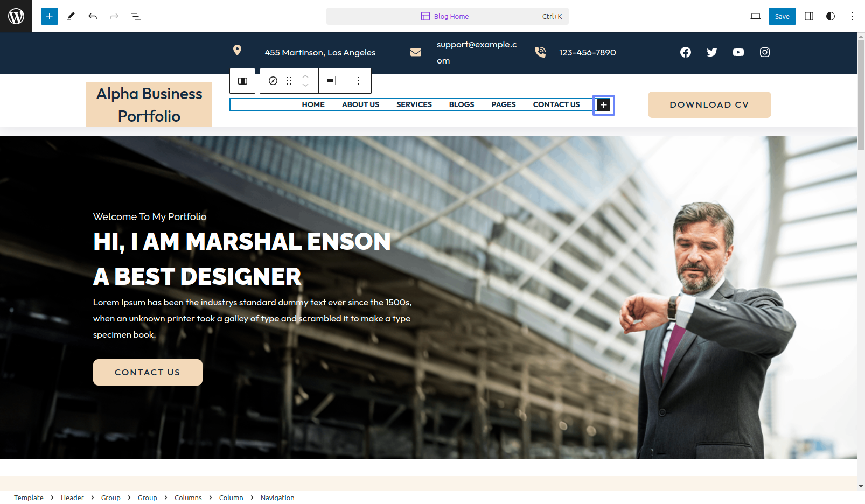The image size is (865, 504).
Task: Open the editor Options three-dot menu
Action: click(852, 16)
